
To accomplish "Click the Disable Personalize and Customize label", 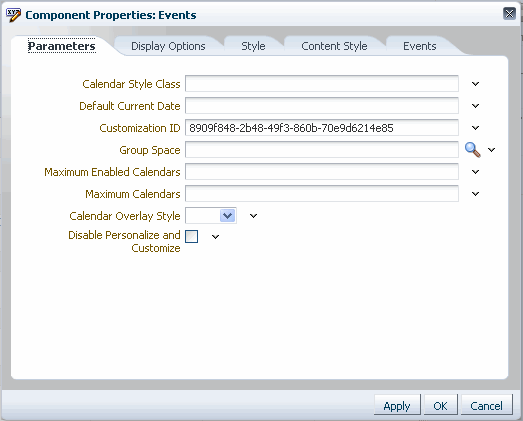I will click(124, 242).
